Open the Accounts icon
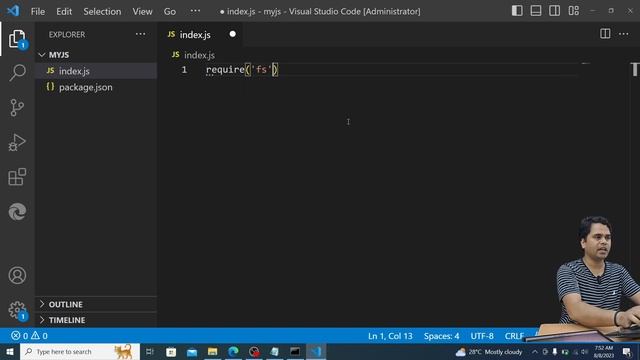 click(17, 276)
